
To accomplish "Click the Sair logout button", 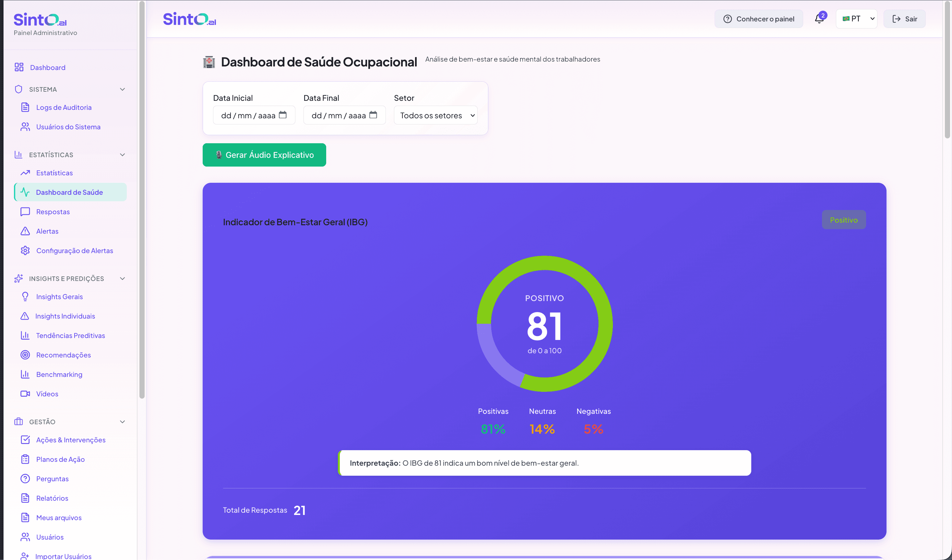I will click(904, 19).
